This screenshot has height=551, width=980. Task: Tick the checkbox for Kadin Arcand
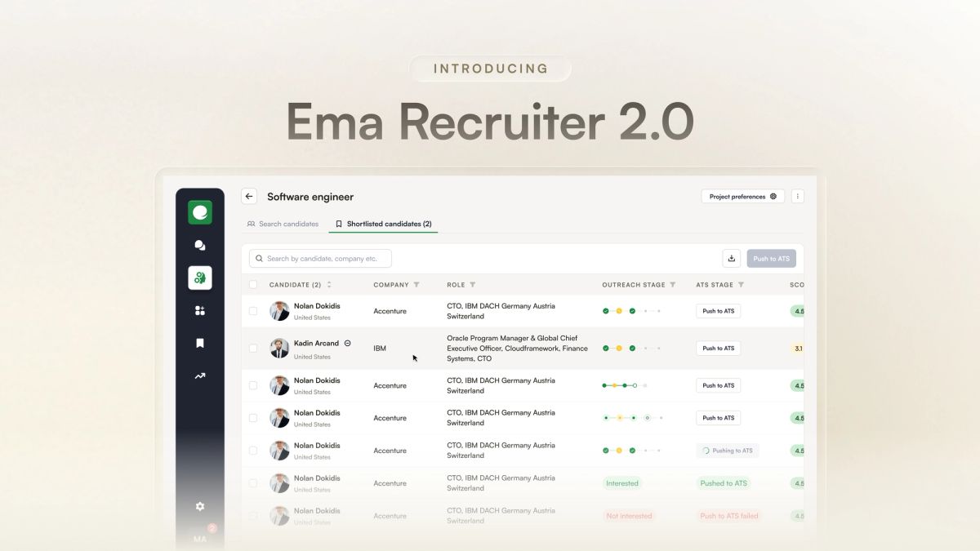253,349
